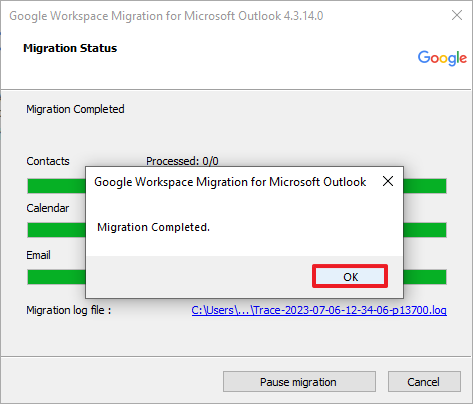Click the 'Calendar' label
Viewport: 473px width, 404px height.
(x=48, y=208)
